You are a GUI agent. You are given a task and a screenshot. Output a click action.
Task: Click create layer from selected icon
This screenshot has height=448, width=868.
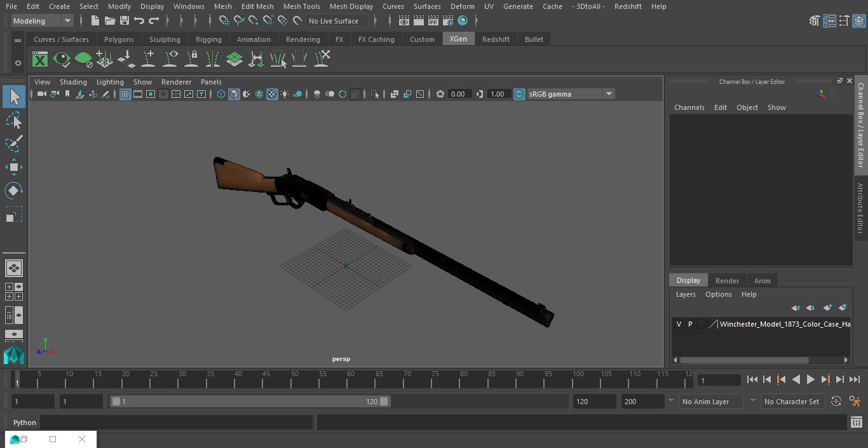click(x=843, y=308)
